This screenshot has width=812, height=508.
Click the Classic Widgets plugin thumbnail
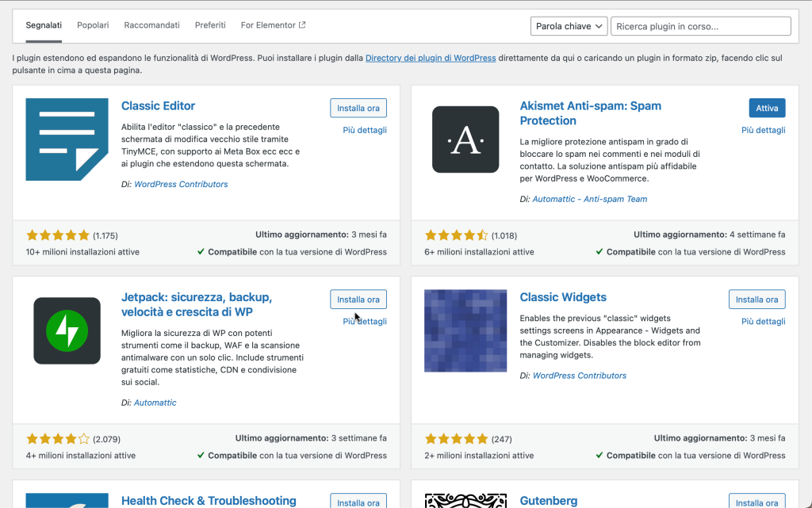[465, 330]
